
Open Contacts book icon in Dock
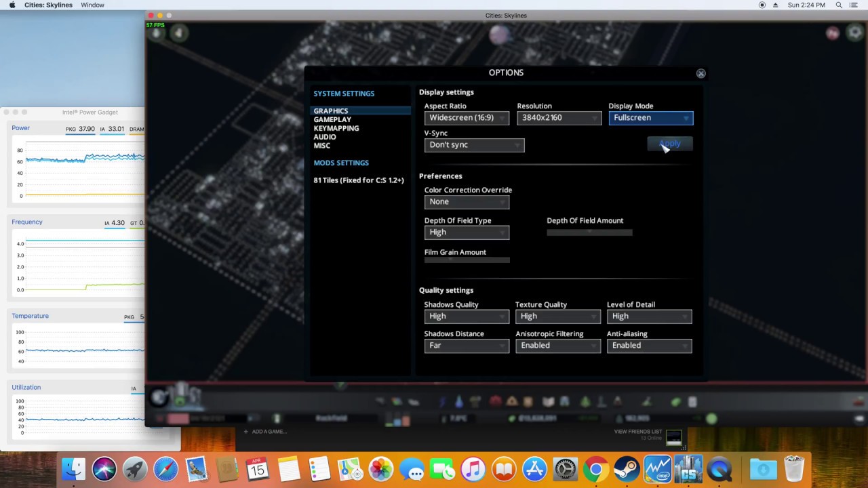227,469
